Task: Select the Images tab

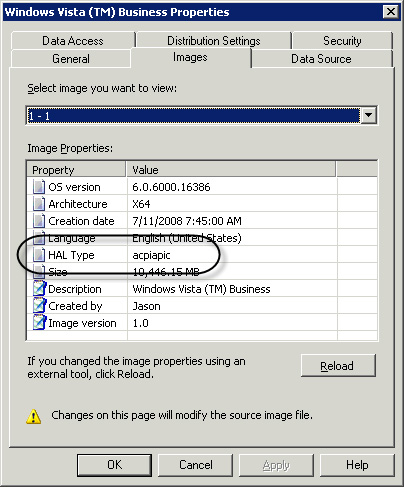Action: (x=190, y=57)
